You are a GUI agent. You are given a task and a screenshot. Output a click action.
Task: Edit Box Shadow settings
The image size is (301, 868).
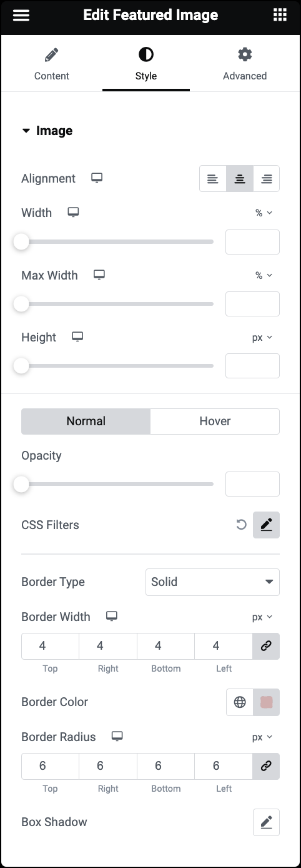(267, 822)
